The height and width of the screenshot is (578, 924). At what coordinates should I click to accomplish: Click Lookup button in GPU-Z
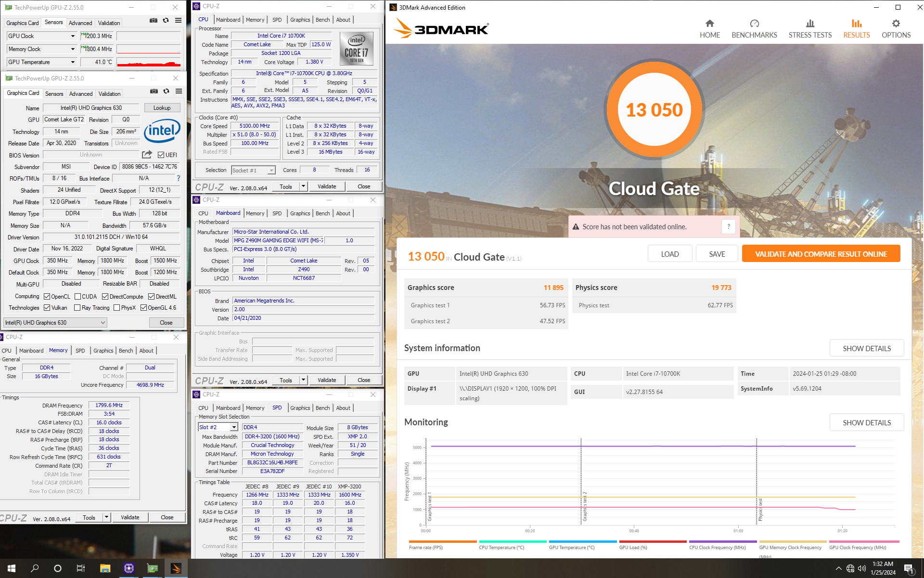[162, 108]
